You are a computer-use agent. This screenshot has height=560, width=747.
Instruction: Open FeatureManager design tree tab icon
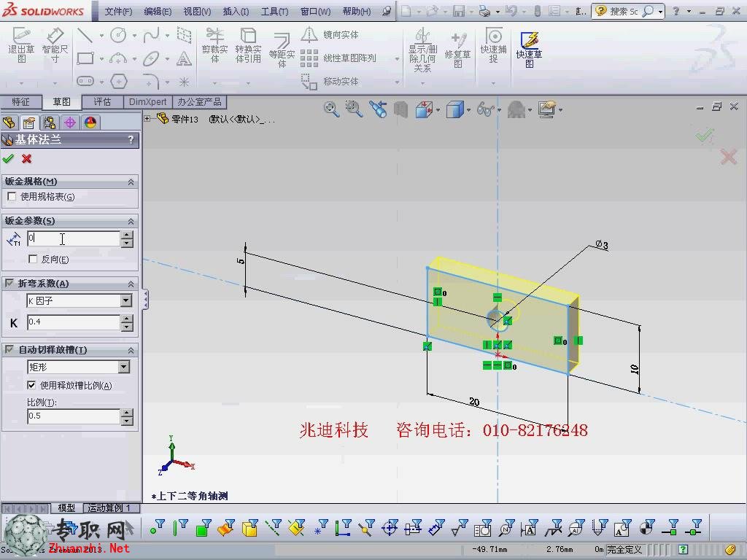[x=9, y=122]
